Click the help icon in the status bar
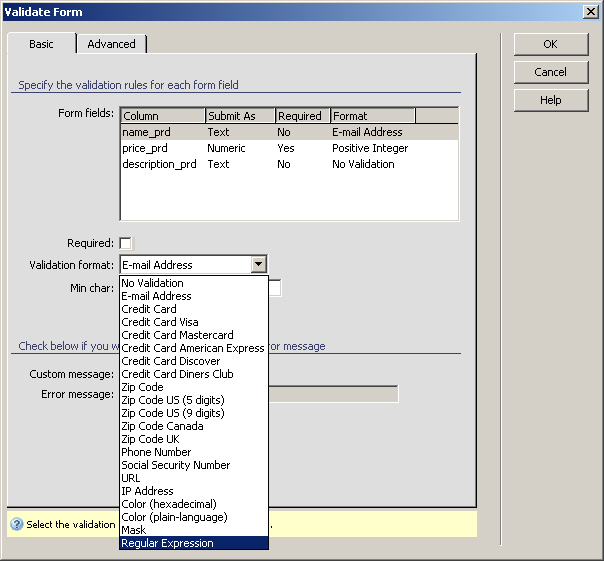Screen dimensions: 604x561 click(17, 524)
